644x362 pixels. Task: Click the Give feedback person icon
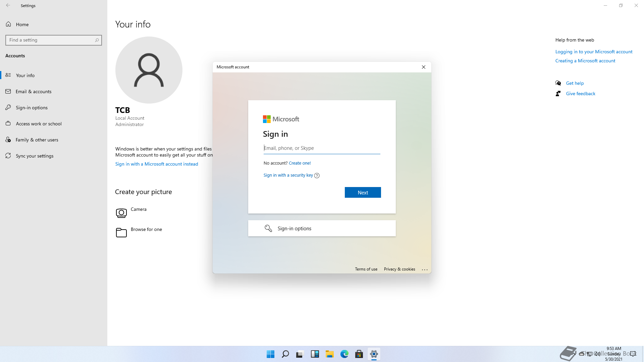pyautogui.click(x=558, y=94)
